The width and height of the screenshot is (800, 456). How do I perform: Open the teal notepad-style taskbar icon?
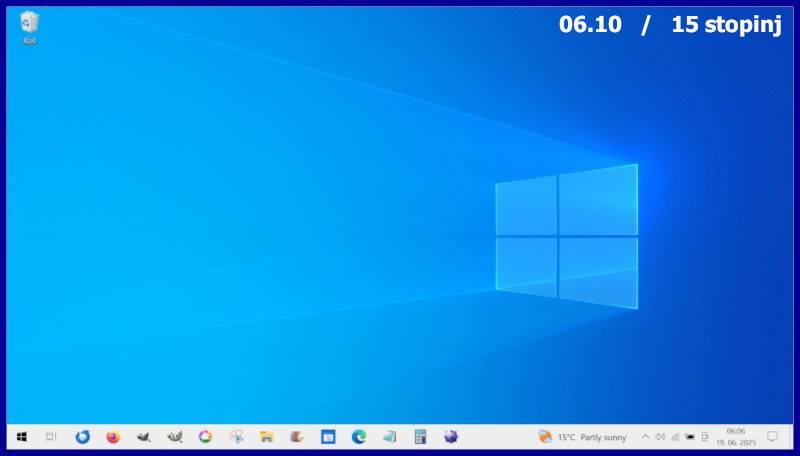(x=389, y=437)
